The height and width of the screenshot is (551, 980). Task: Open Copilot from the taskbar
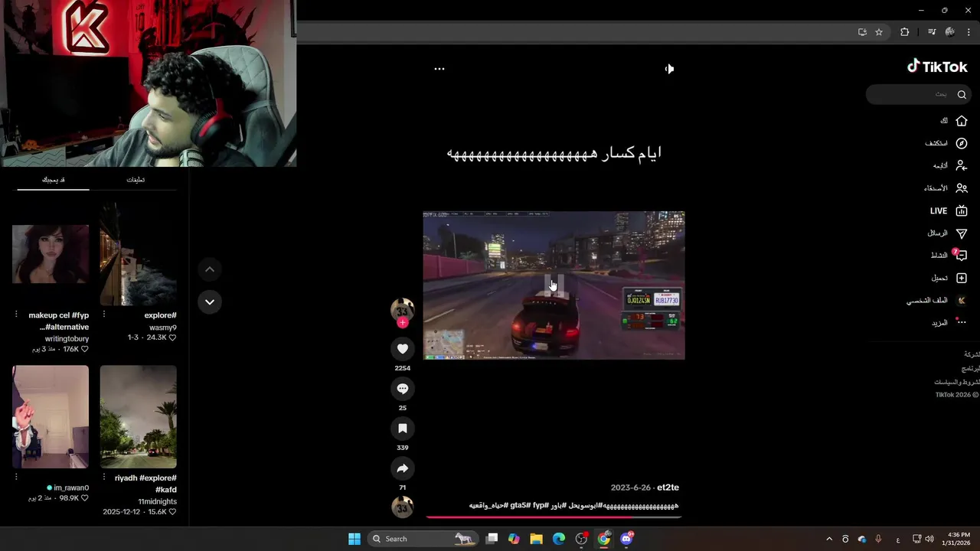pos(514,539)
